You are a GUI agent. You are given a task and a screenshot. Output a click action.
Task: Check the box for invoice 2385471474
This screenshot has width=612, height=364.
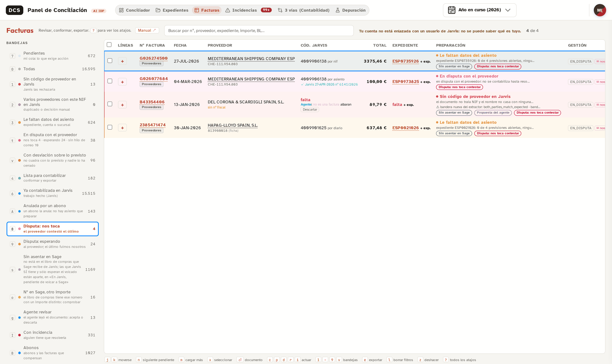(x=110, y=127)
